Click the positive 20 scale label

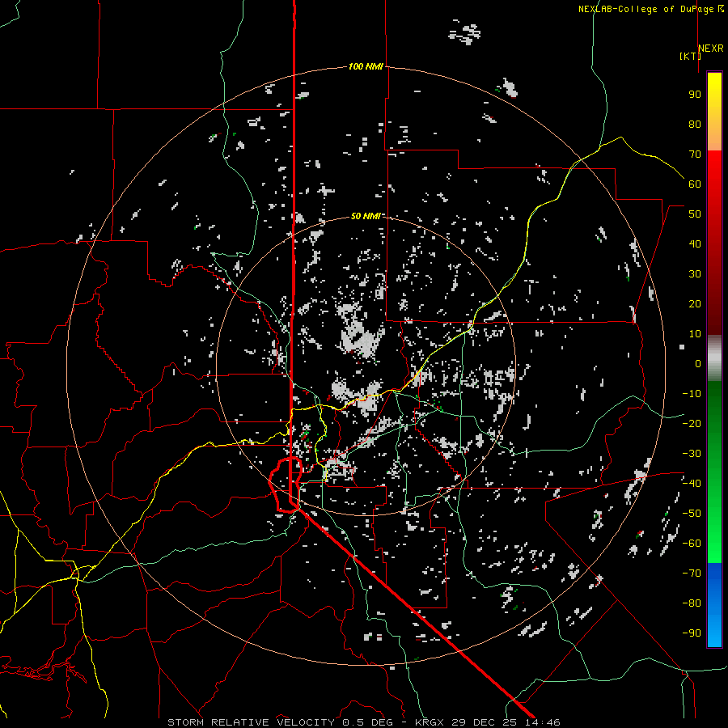pos(695,304)
